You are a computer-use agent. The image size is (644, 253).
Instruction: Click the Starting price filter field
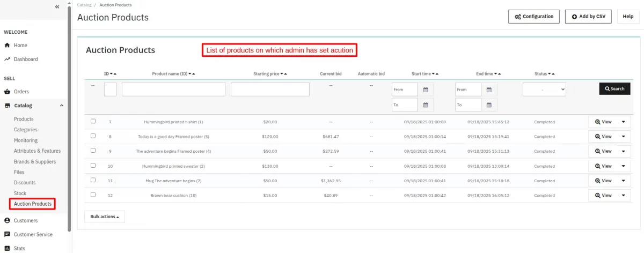pyautogui.click(x=270, y=90)
